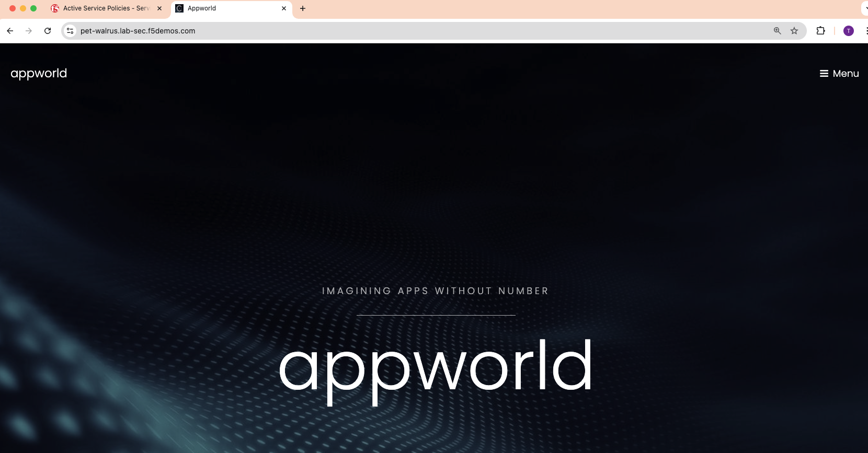Click the 'IMAGINING APPS WITHOUT NUMBER' tagline
Viewport: 868px width, 453px height.
436,291
